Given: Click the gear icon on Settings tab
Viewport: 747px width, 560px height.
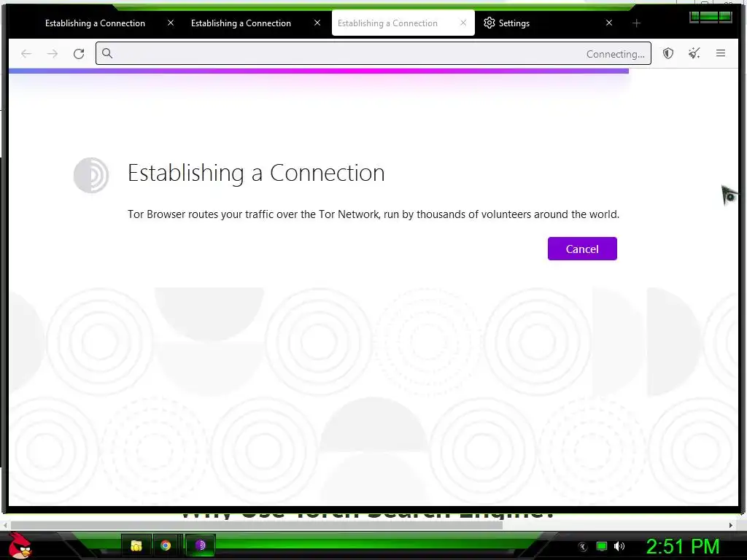Looking at the screenshot, I should [489, 23].
